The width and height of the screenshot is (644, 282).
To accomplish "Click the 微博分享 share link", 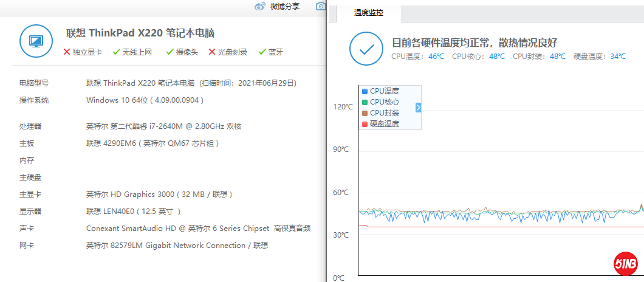I will (x=285, y=6).
